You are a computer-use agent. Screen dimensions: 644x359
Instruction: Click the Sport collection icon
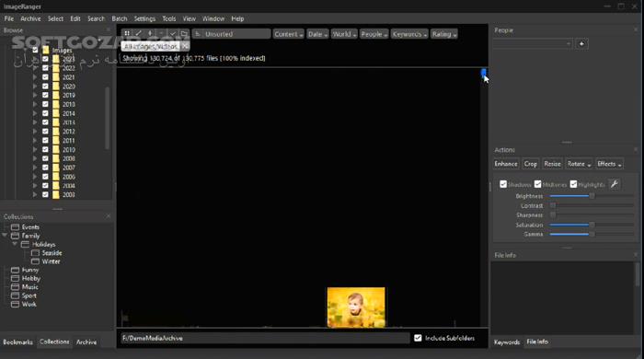16,295
